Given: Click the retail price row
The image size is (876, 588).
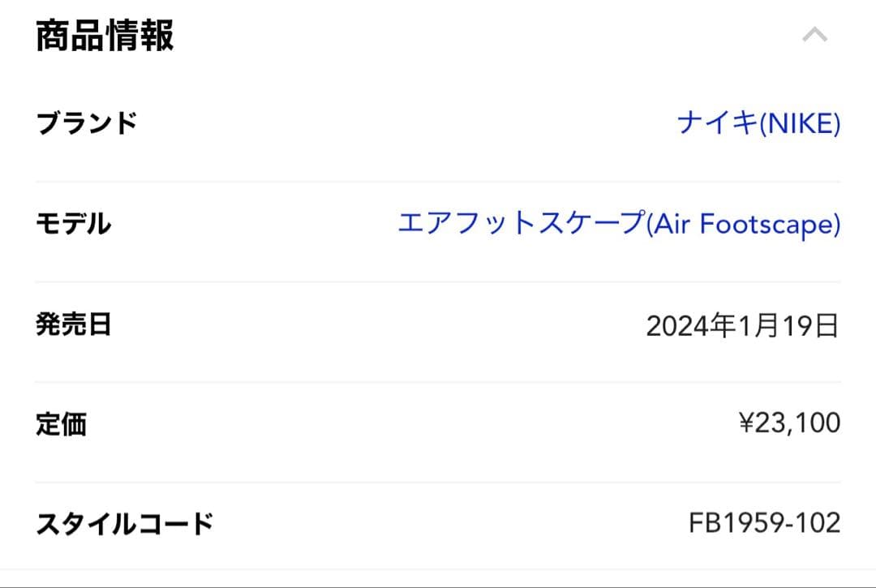Looking at the screenshot, I should [x=438, y=423].
